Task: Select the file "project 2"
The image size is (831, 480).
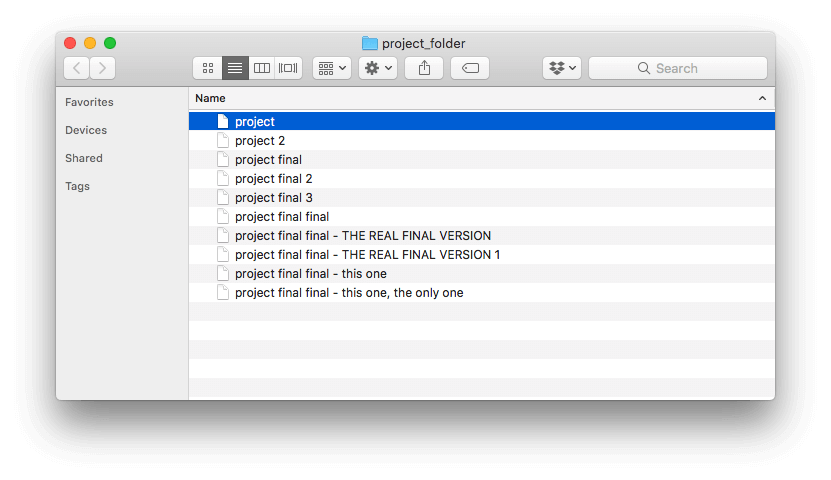Action: coord(482,140)
